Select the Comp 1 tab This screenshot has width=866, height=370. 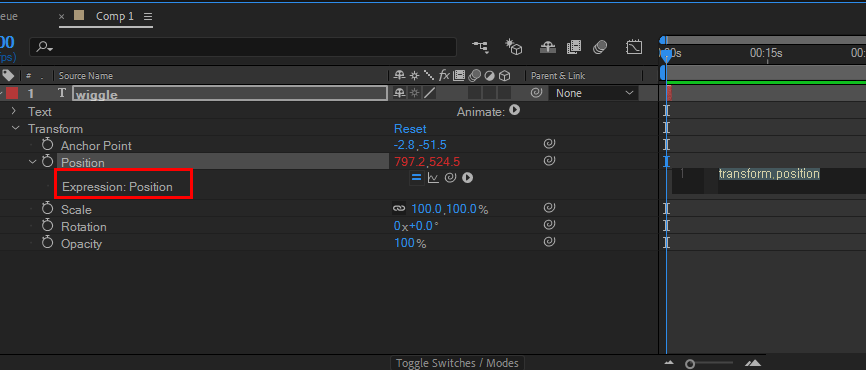tap(115, 16)
